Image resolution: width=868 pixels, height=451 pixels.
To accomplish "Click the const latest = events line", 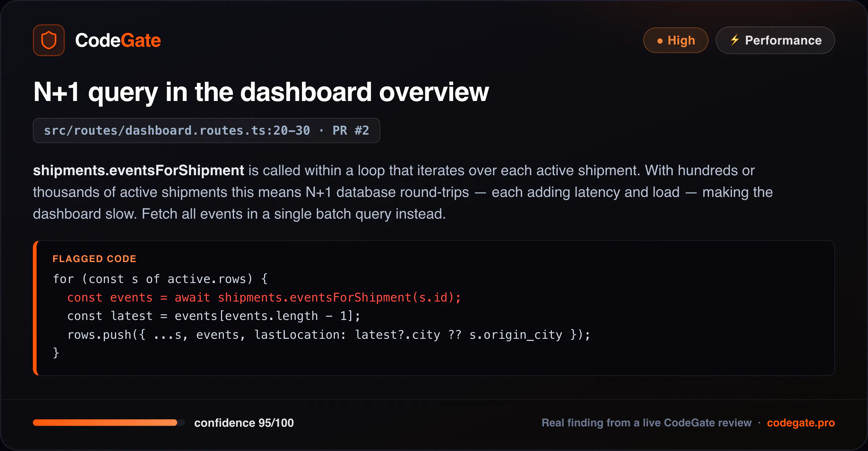I will (x=214, y=316).
